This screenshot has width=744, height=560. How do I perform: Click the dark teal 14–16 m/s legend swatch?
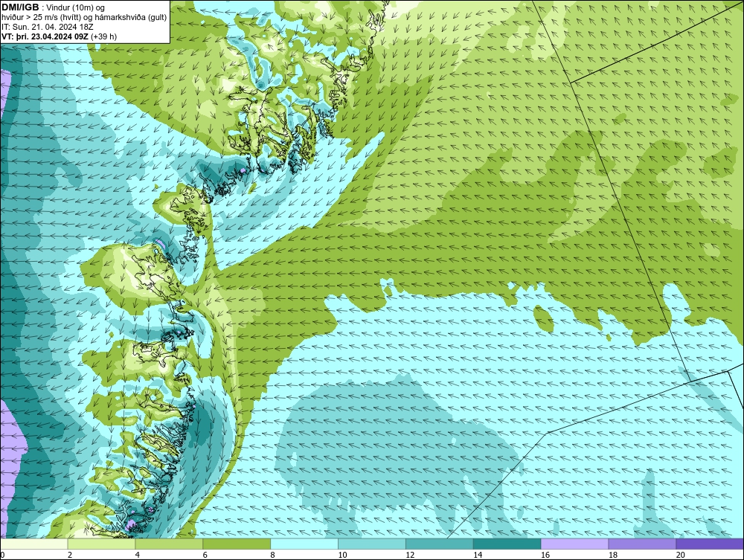[507, 544]
